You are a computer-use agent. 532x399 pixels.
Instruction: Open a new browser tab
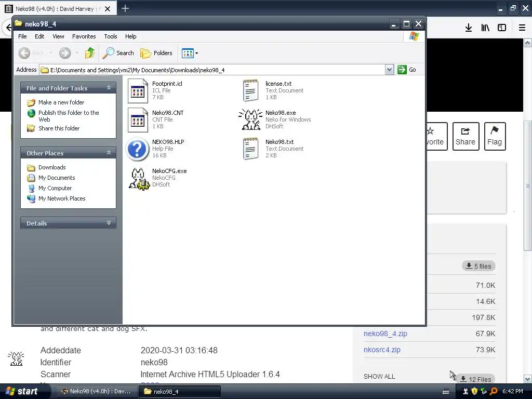point(125,8)
